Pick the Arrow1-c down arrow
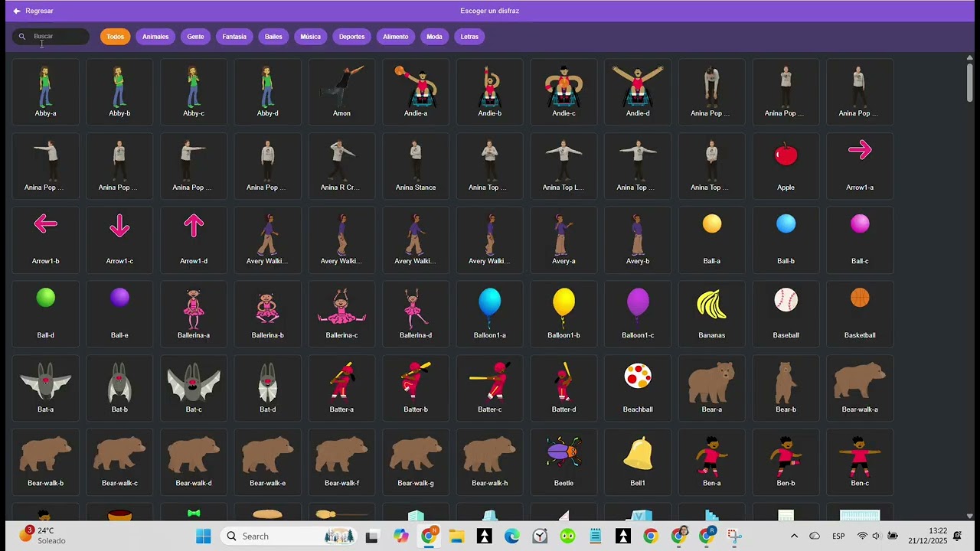Screen dimensions: 980x551 click(119, 240)
